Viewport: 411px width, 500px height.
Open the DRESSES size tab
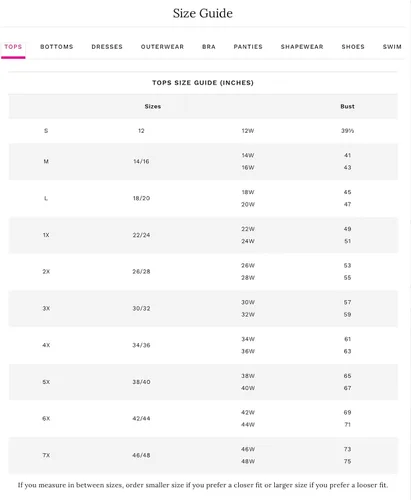tap(107, 47)
